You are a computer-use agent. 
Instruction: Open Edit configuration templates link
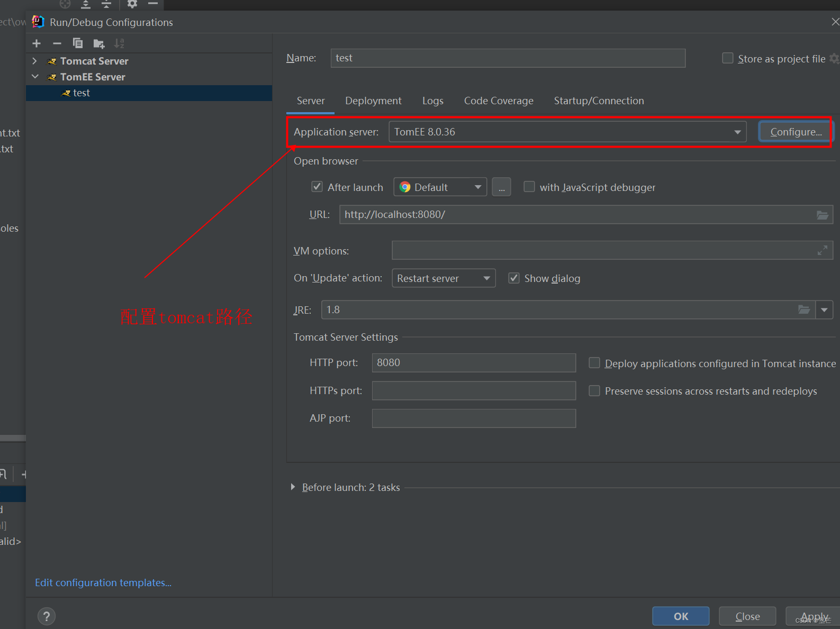[103, 582]
